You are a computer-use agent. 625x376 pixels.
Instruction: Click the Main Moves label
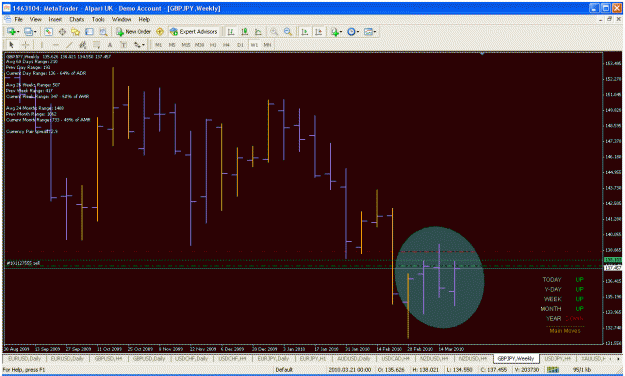coord(565,331)
